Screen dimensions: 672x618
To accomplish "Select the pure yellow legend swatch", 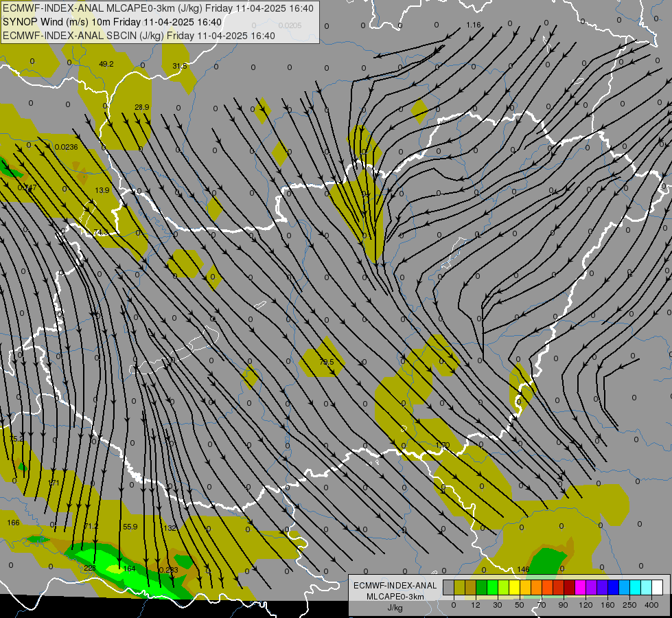I will (515, 587).
